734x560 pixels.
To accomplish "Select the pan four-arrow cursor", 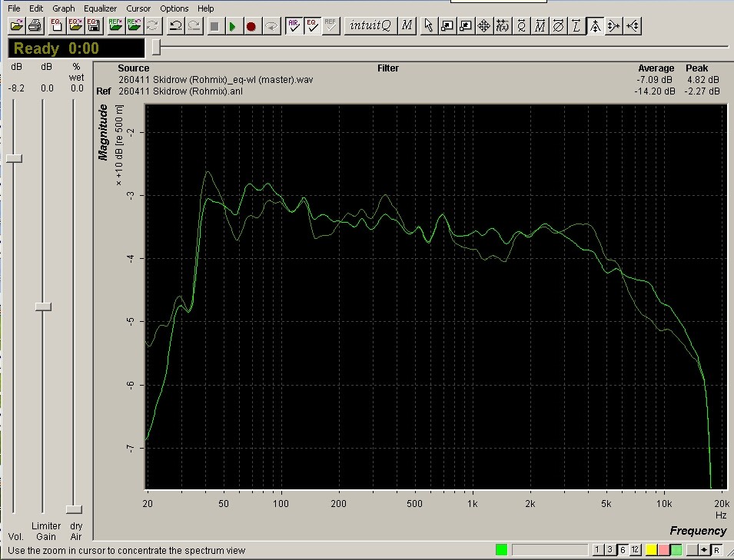I will 484,25.
